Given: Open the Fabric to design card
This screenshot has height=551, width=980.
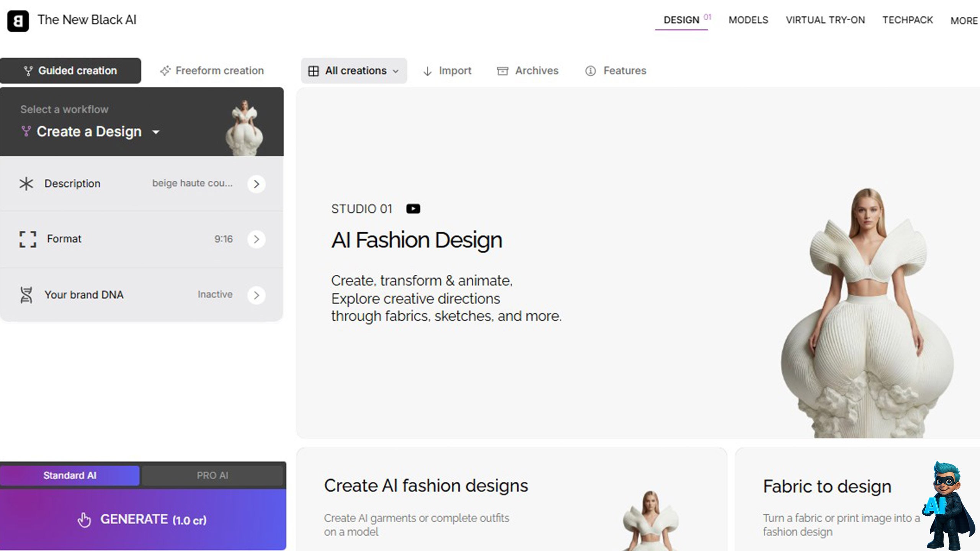Looking at the screenshot, I should [x=857, y=499].
